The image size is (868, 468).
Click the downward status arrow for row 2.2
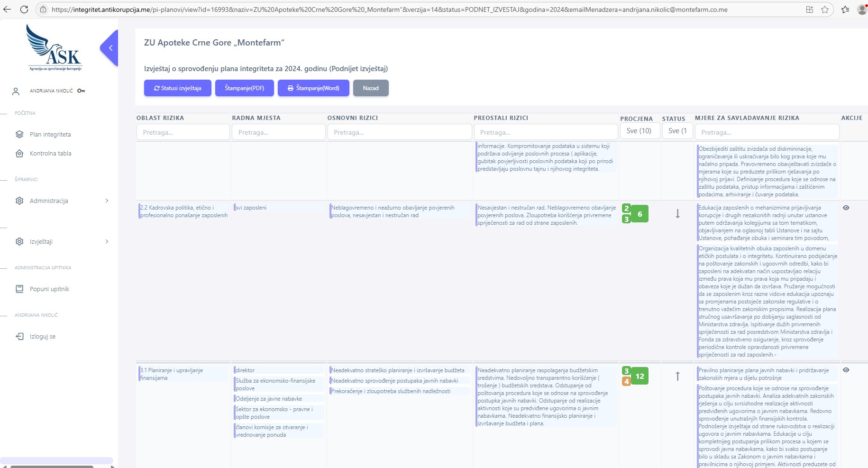pyautogui.click(x=677, y=214)
